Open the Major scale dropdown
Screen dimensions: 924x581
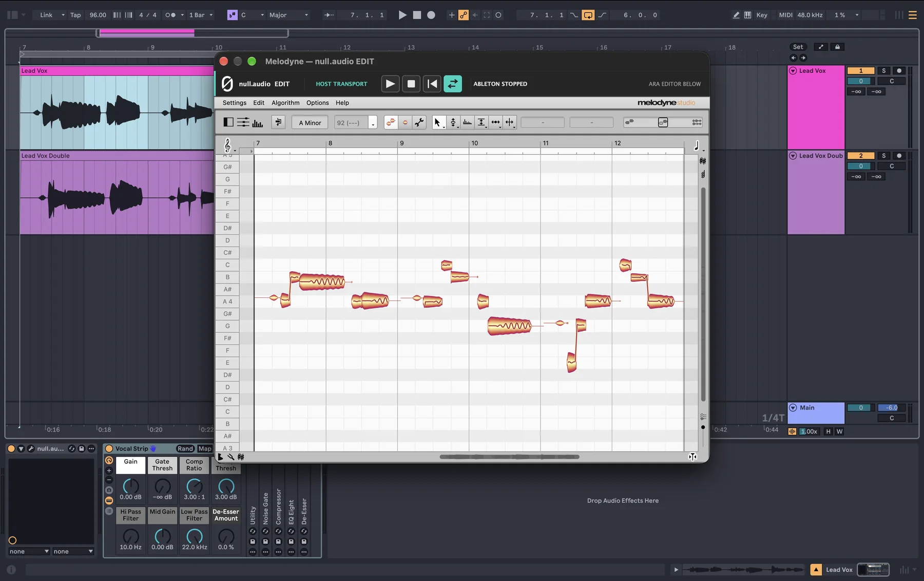point(288,15)
